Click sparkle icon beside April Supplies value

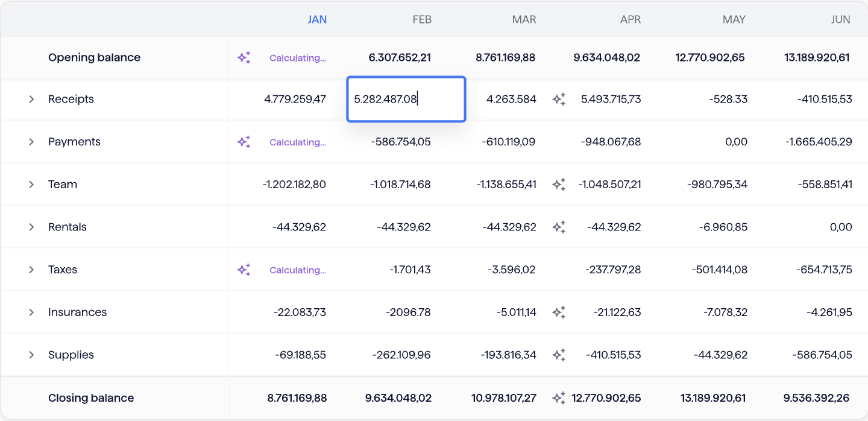tap(559, 355)
